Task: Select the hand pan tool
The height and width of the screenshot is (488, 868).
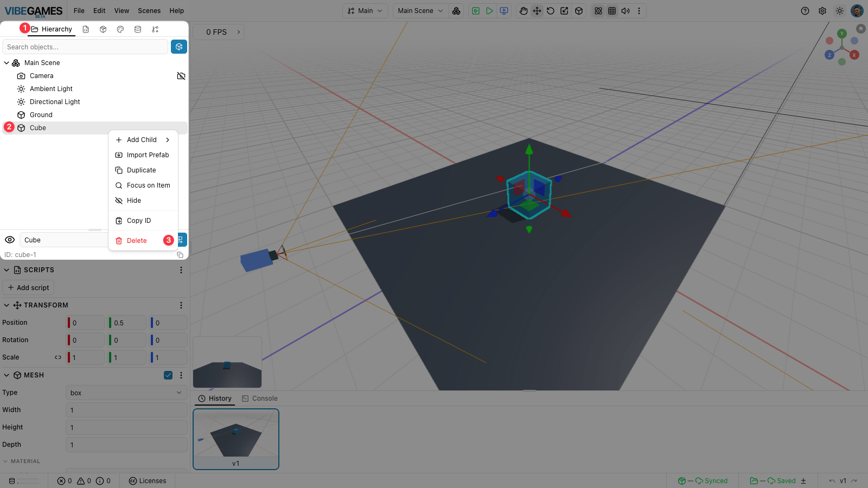Action: pos(524,11)
